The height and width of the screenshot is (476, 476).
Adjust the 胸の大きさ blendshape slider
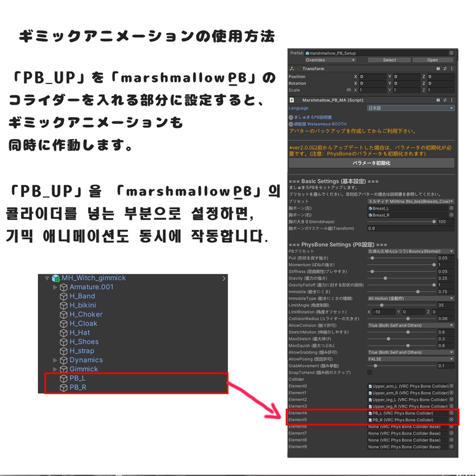pos(401,222)
